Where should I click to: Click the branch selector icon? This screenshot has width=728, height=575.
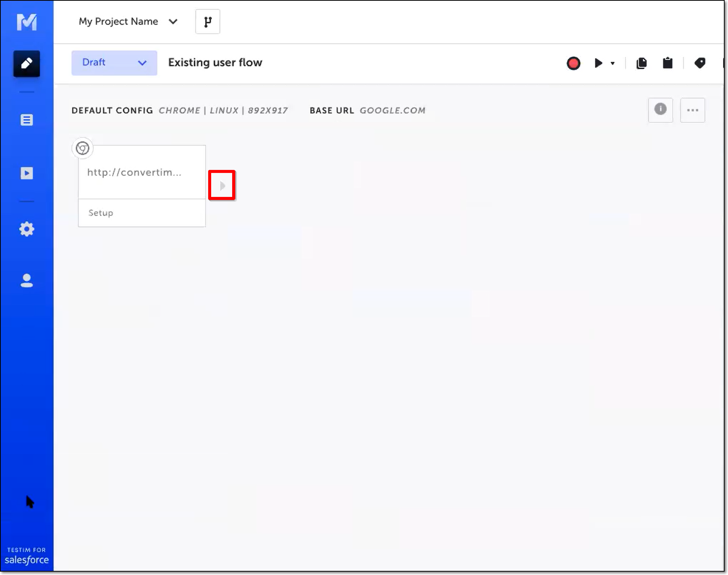207,22
